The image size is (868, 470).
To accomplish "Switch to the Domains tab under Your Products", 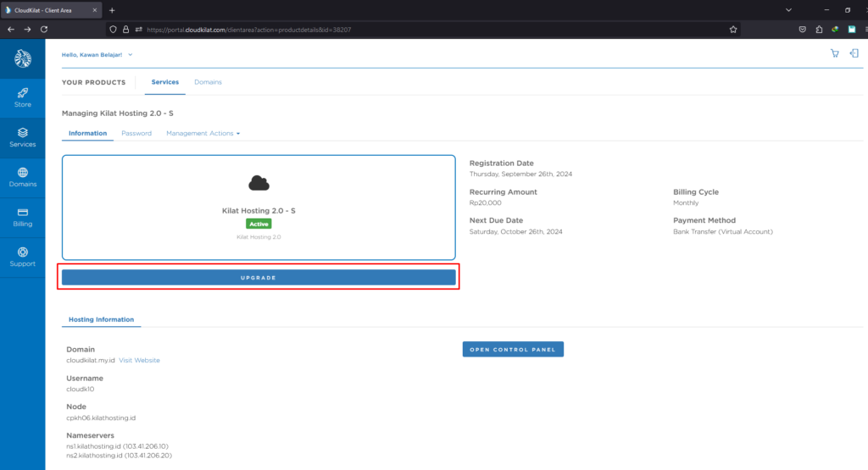I will pos(208,82).
